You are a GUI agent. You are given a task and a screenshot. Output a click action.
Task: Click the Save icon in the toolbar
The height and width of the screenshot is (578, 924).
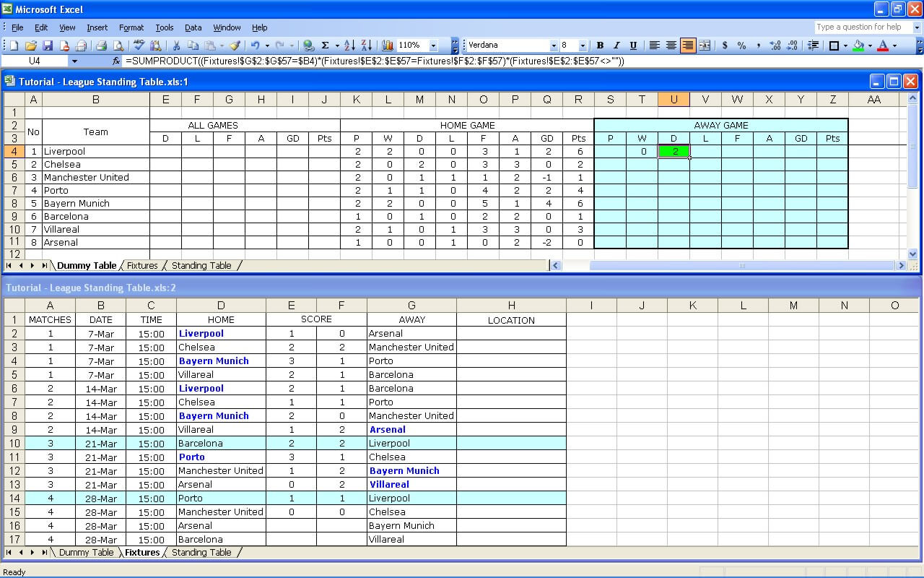coord(48,46)
